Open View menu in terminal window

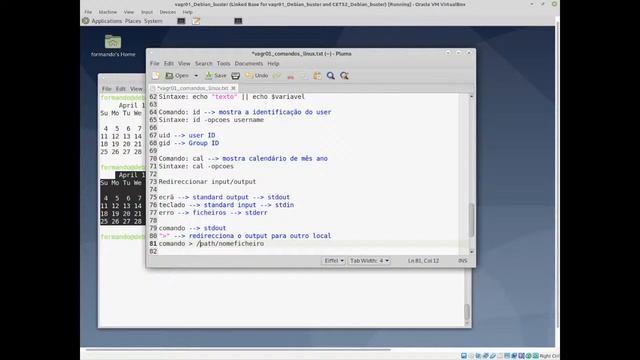(136, 89)
